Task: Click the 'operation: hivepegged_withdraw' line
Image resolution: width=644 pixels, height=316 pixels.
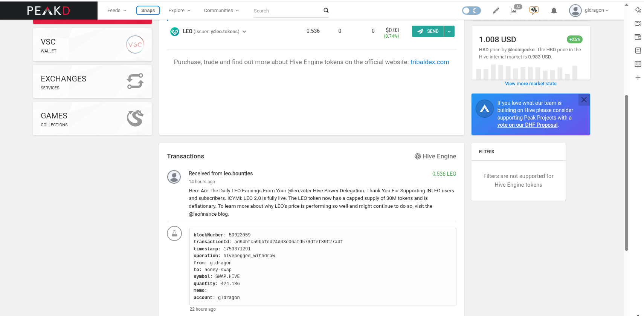Action: 234,256
